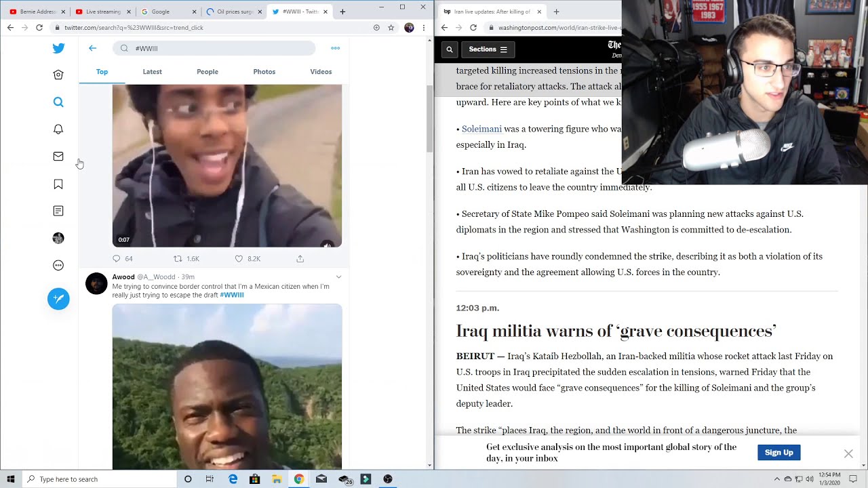Retweet the tweet with 1.6K retweets
The image size is (868, 488).
(x=186, y=259)
